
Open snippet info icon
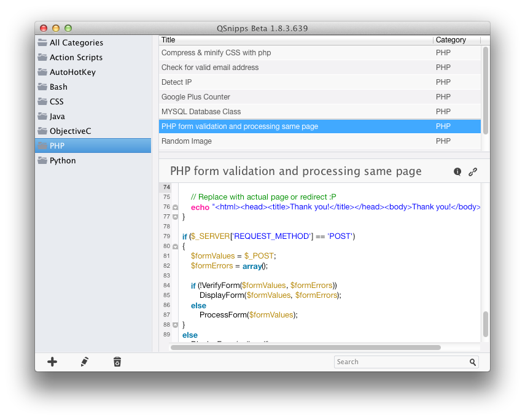[457, 172]
